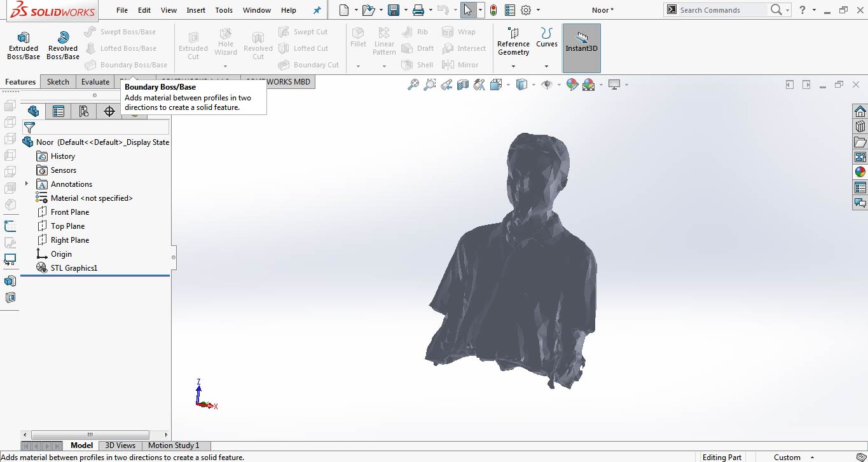Open the Curves tool
The width and height of the screenshot is (868, 462).
tap(546, 37)
